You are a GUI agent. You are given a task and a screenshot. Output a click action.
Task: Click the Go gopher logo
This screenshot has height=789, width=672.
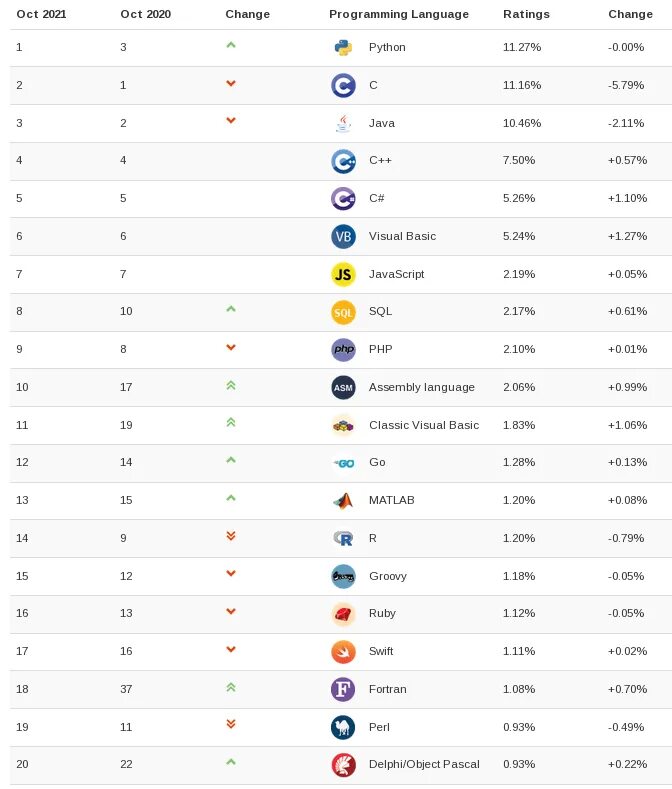click(x=344, y=463)
